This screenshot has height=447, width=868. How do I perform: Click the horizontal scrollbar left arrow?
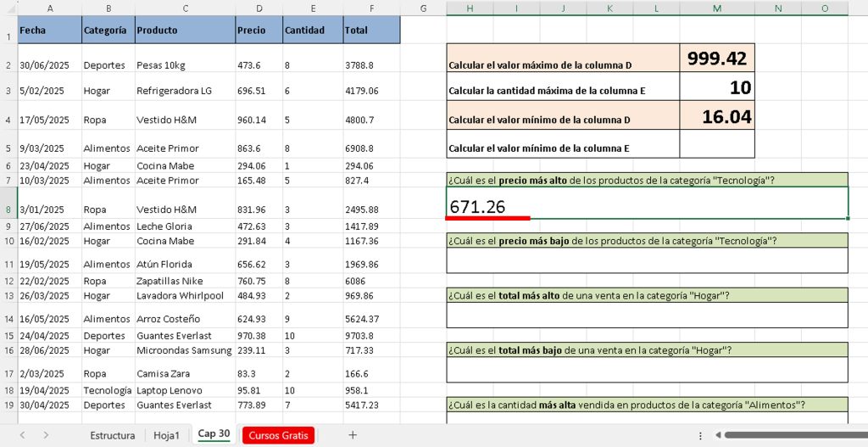tap(718, 435)
